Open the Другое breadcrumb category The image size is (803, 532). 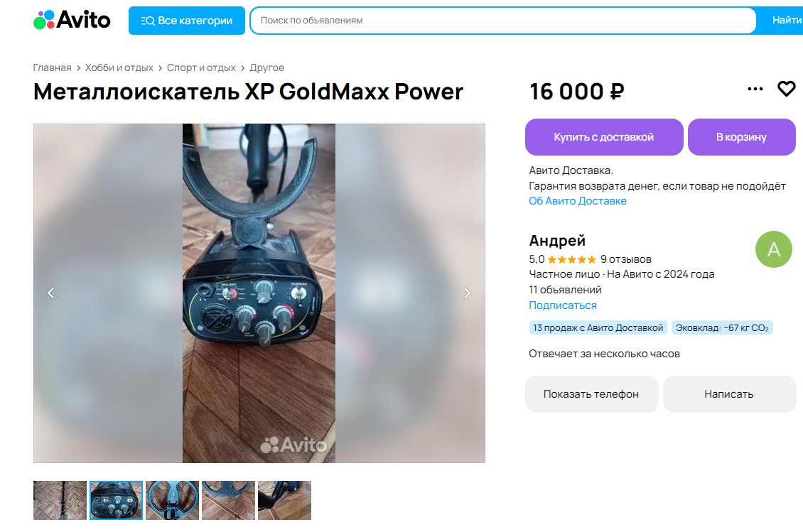[x=266, y=67]
